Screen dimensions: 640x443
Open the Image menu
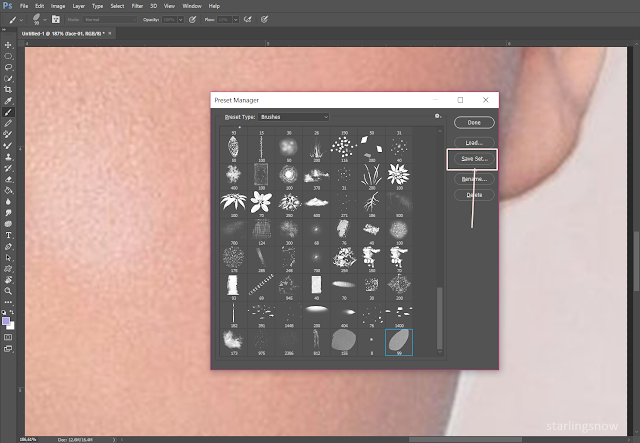tap(58, 6)
